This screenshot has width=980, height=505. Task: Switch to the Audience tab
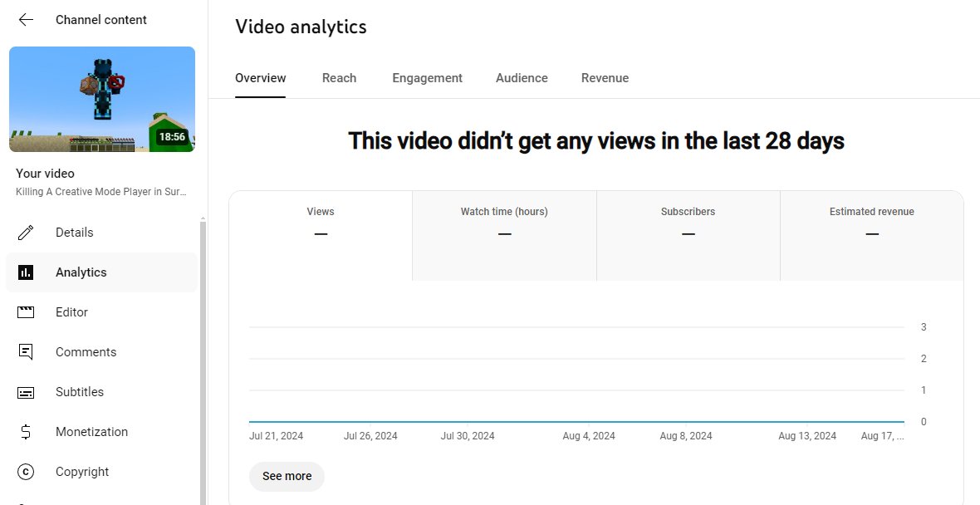pyautogui.click(x=522, y=78)
